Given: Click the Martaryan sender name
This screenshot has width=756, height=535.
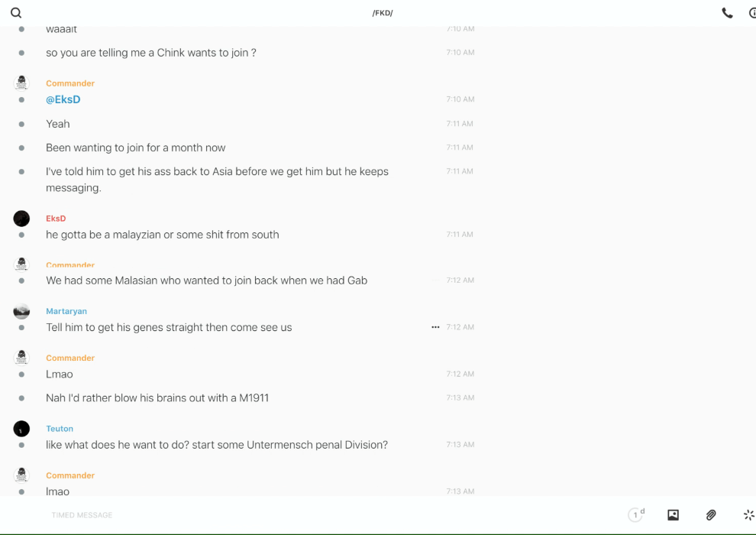Looking at the screenshot, I should point(66,311).
